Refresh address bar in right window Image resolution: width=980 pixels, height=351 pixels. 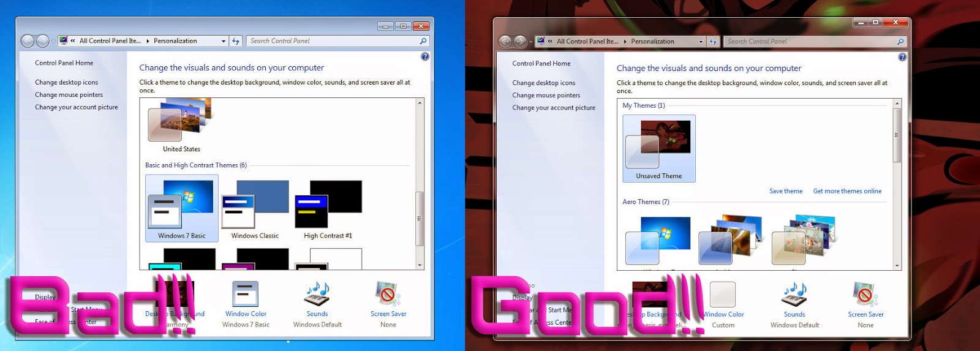713,42
